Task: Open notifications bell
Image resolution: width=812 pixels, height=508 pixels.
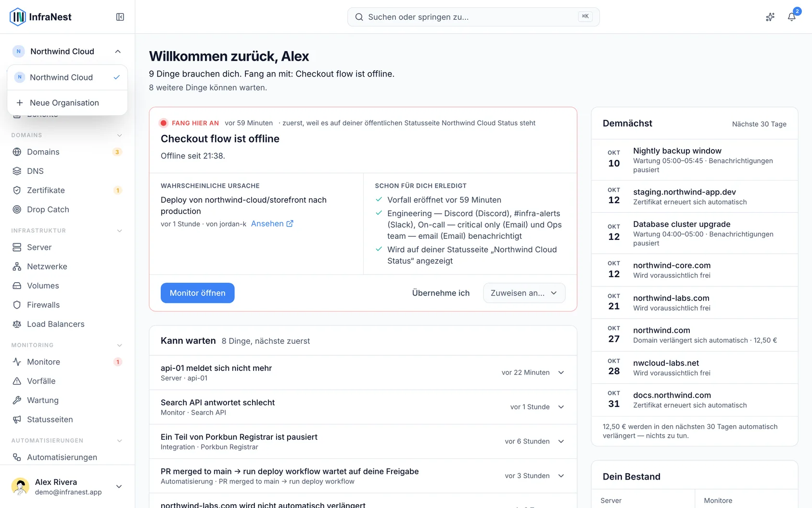Action: pyautogui.click(x=791, y=17)
